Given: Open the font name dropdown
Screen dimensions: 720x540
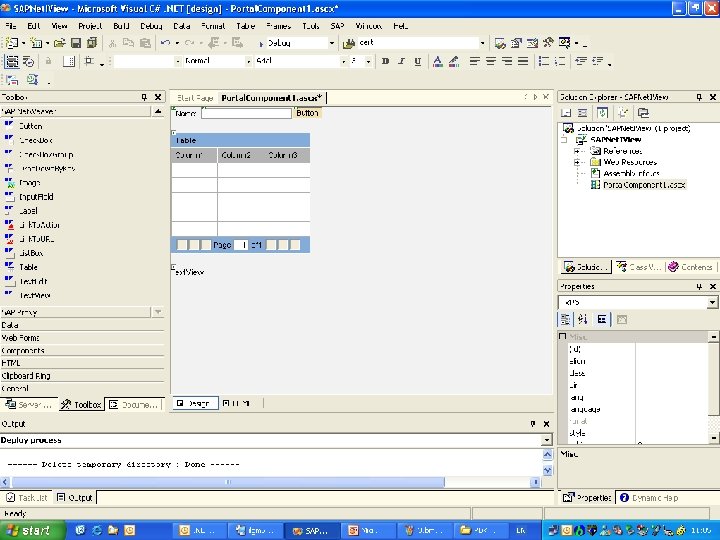Looking at the screenshot, I should coord(343,61).
